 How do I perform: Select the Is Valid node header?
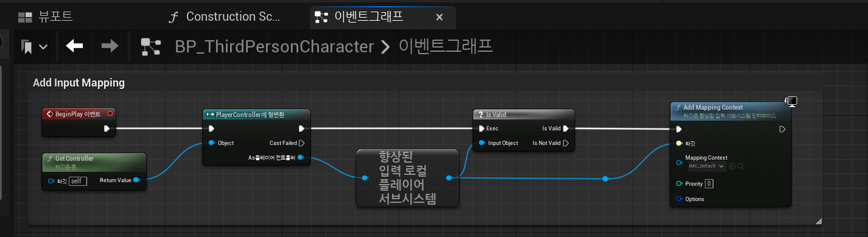pos(523,114)
